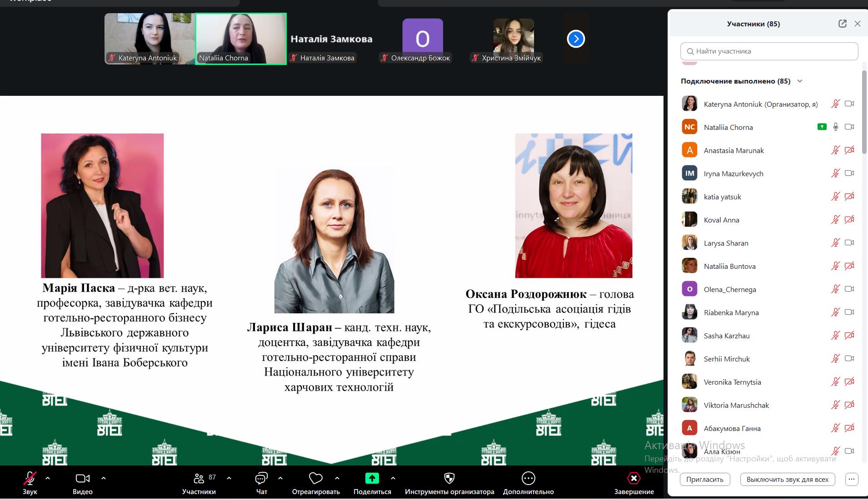The width and height of the screenshot is (868, 500).
Task: Open the Участники participants icon in toolbar
Action: pyautogui.click(x=199, y=478)
